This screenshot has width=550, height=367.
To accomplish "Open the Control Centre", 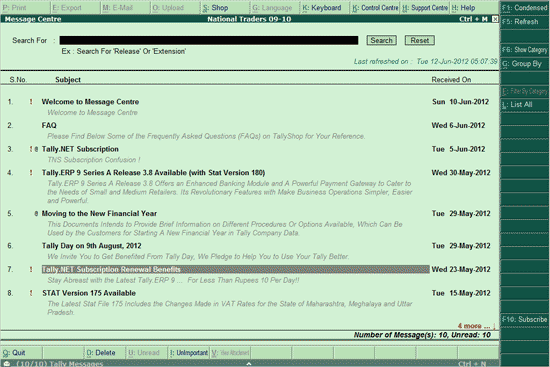I will pyautogui.click(x=375, y=8).
